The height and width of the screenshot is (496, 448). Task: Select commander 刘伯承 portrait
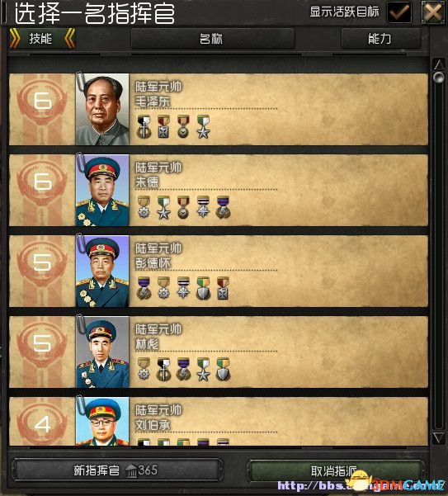102,421
